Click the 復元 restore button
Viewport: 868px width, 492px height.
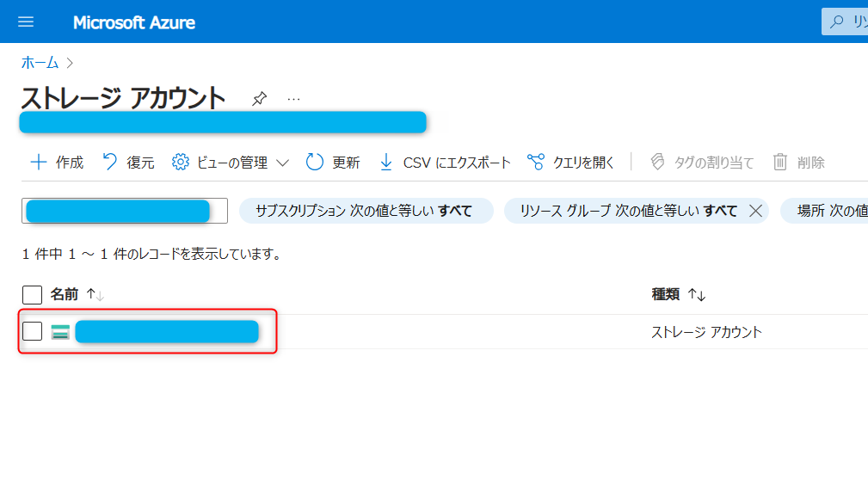click(x=128, y=163)
